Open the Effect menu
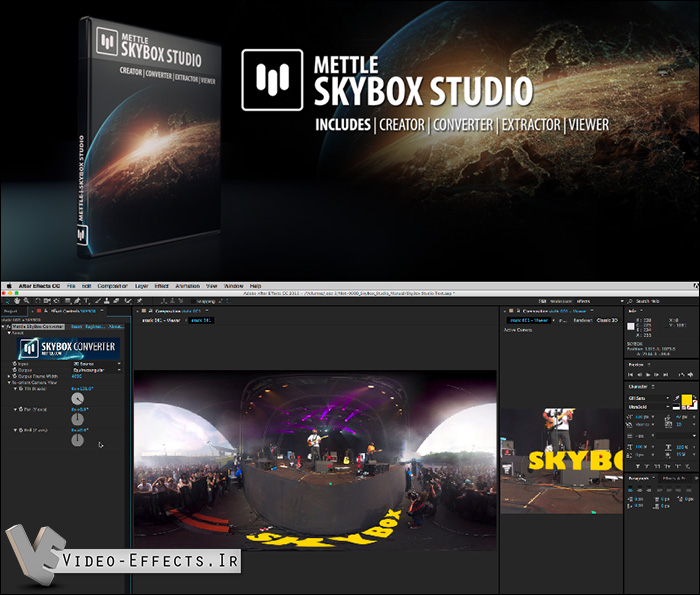This screenshot has height=595, width=700. pyautogui.click(x=162, y=286)
